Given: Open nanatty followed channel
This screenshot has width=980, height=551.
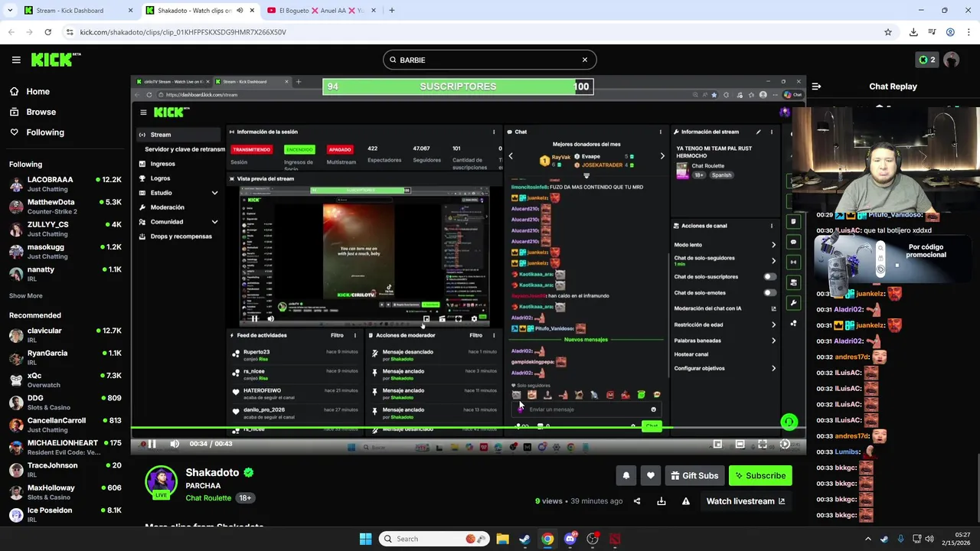Looking at the screenshot, I should tap(64, 274).
